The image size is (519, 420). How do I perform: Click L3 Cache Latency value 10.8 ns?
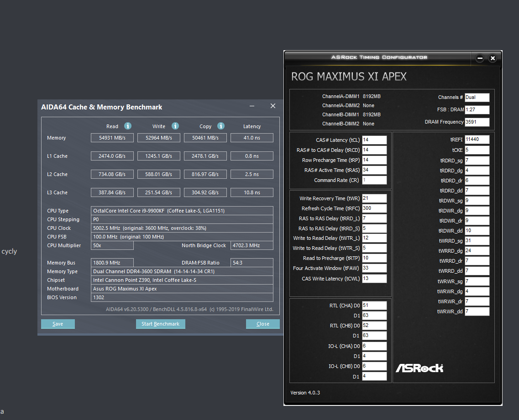(x=252, y=192)
